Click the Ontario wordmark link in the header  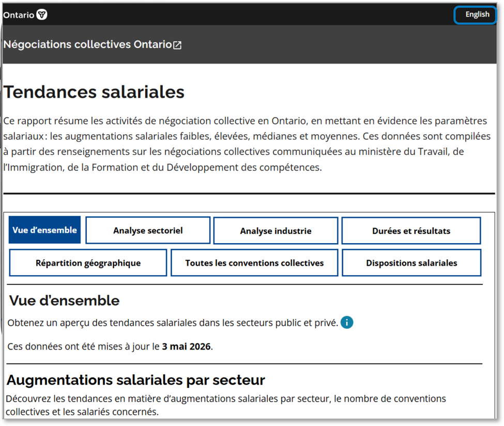pos(19,15)
